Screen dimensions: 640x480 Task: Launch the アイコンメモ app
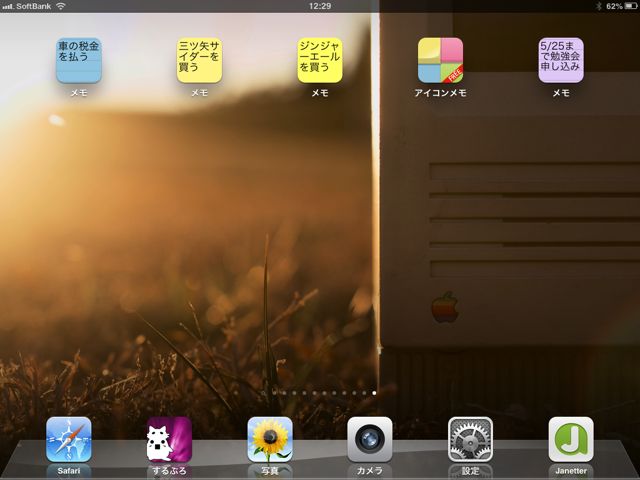click(440, 60)
